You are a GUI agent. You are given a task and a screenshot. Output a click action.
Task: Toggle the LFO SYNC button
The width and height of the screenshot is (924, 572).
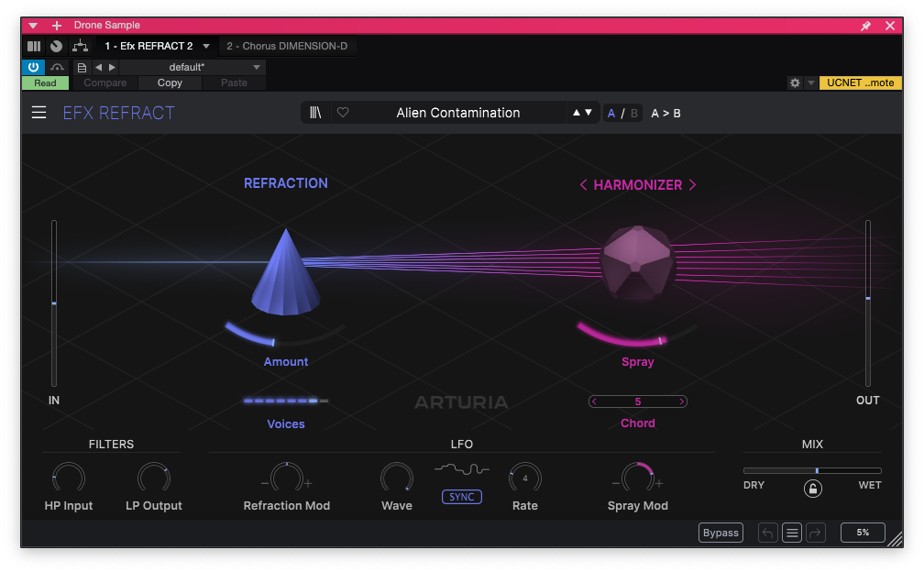pos(462,497)
